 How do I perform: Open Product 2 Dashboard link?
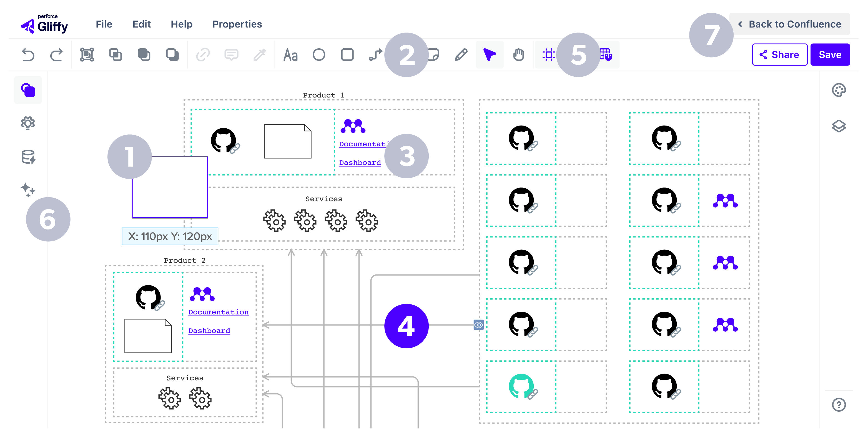209,331
